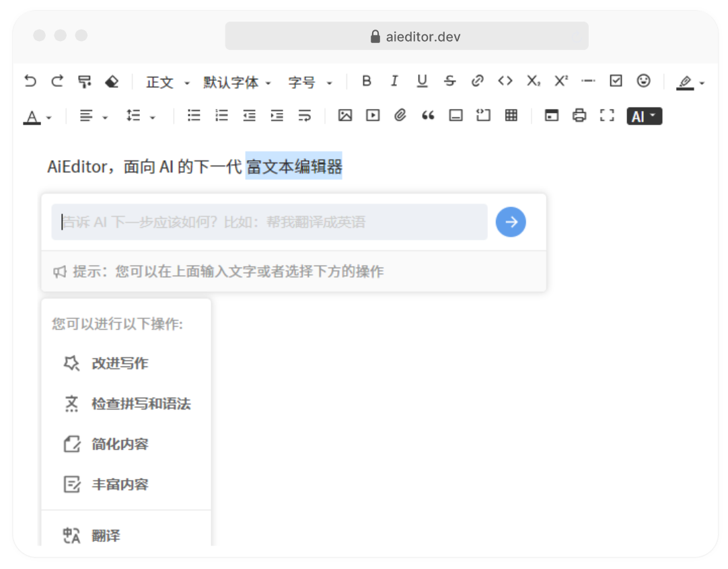Insert a todo checkbox list
The image size is (728, 569).
click(x=616, y=81)
